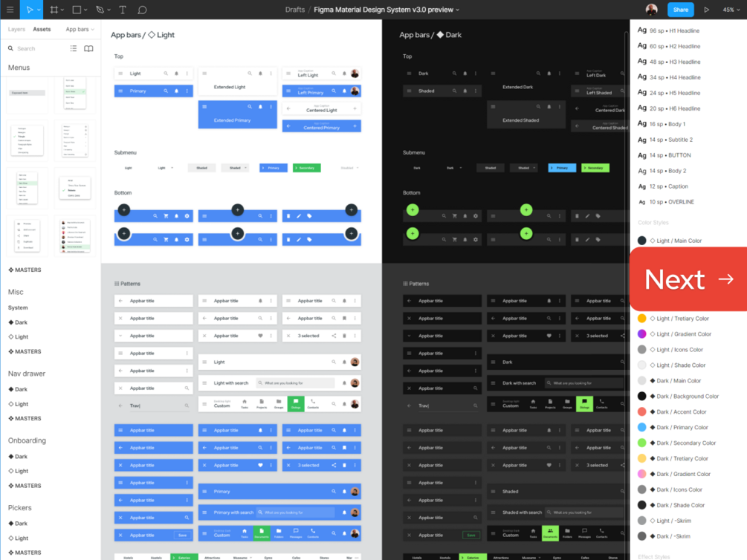Click blue Primary submenu button in Light frame
The image size is (747, 560).
click(274, 168)
